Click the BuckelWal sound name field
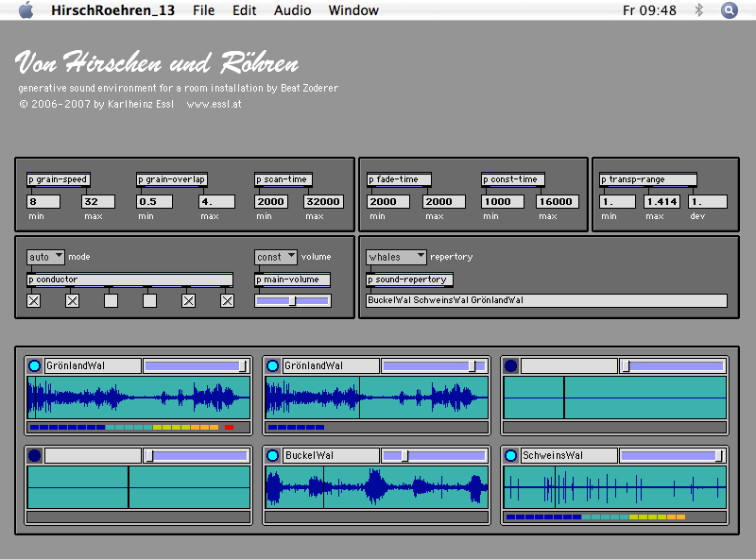 (x=332, y=456)
